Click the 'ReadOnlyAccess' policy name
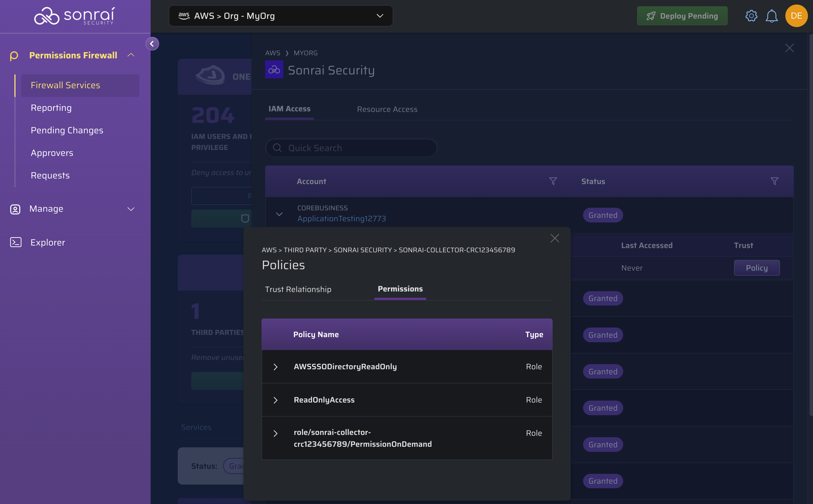The height and width of the screenshot is (504, 813). [324, 400]
